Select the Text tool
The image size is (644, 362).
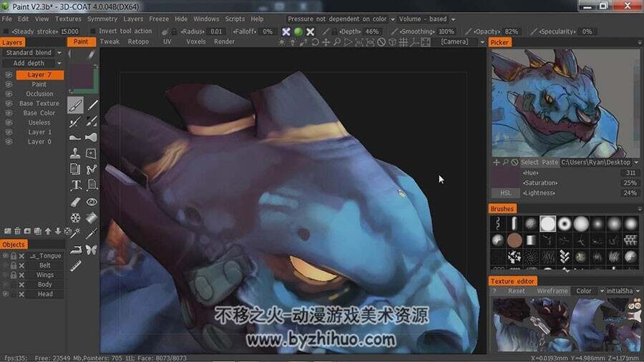[x=76, y=185]
